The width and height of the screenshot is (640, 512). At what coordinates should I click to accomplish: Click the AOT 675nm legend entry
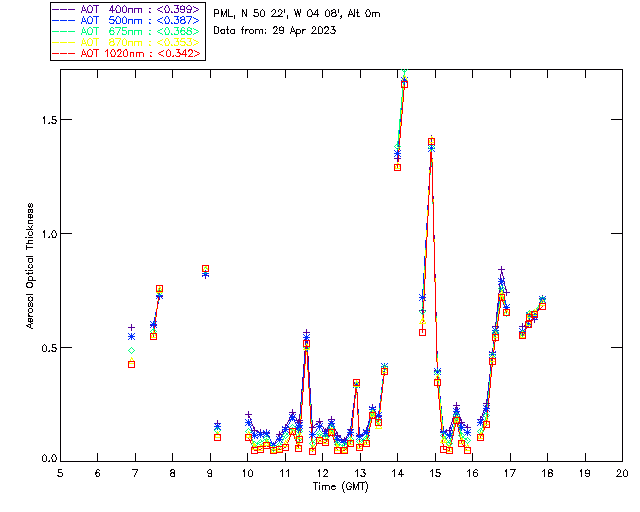140,31
